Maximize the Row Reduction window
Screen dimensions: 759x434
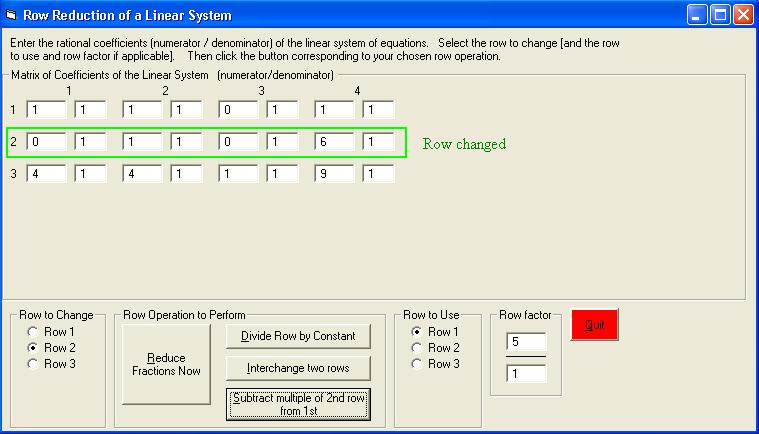click(720, 15)
